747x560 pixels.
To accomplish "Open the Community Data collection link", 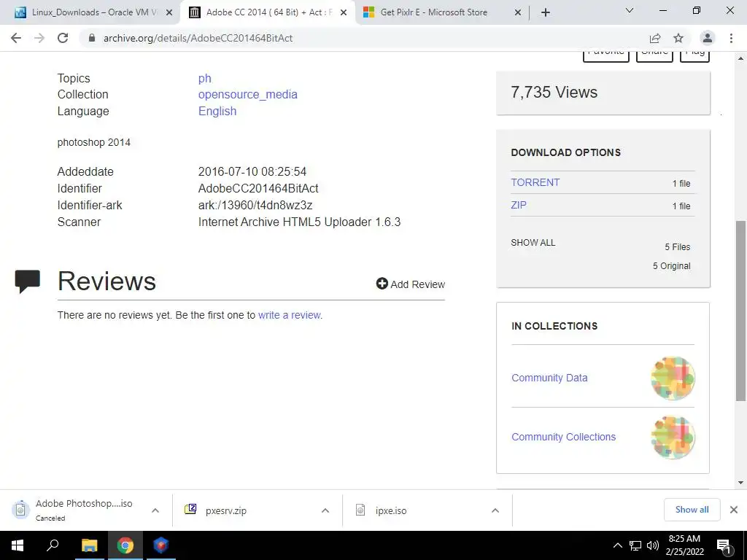I will [549, 378].
